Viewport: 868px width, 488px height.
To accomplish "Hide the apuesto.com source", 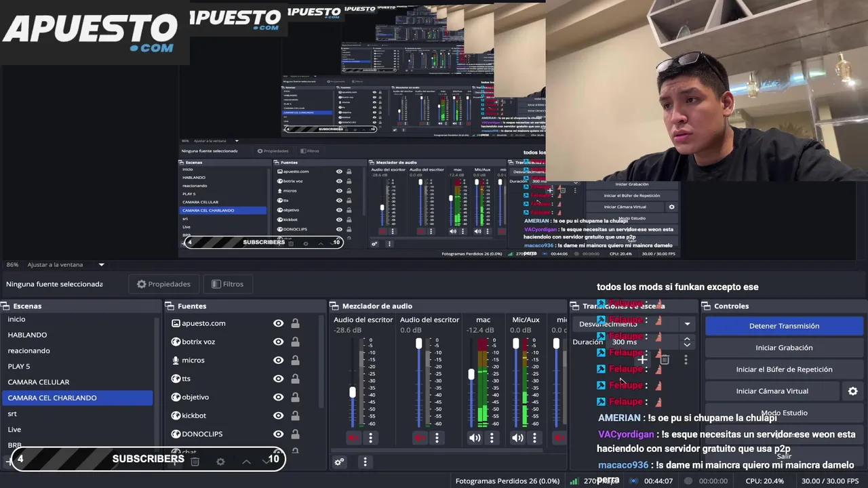I will (278, 323).
